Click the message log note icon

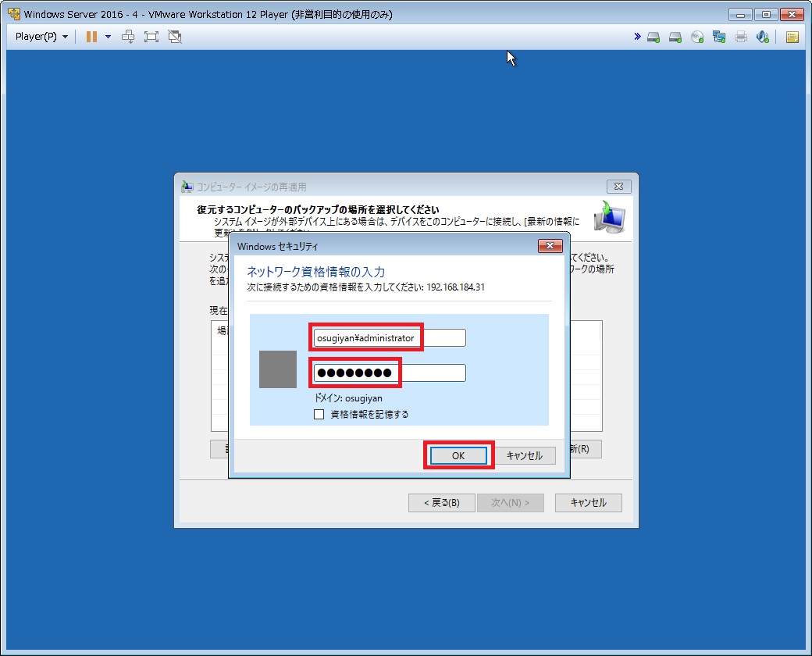pos(792,37)
